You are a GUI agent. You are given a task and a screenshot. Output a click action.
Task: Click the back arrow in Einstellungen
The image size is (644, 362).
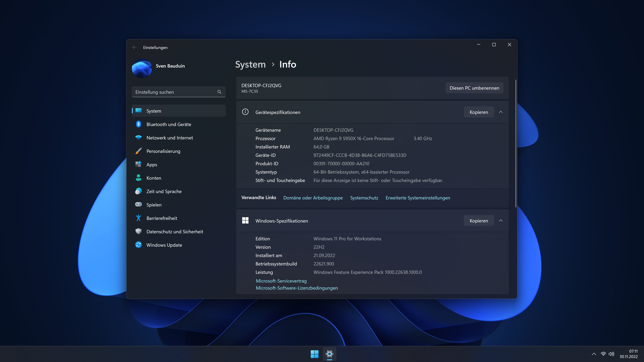click(x=135, y=47)
